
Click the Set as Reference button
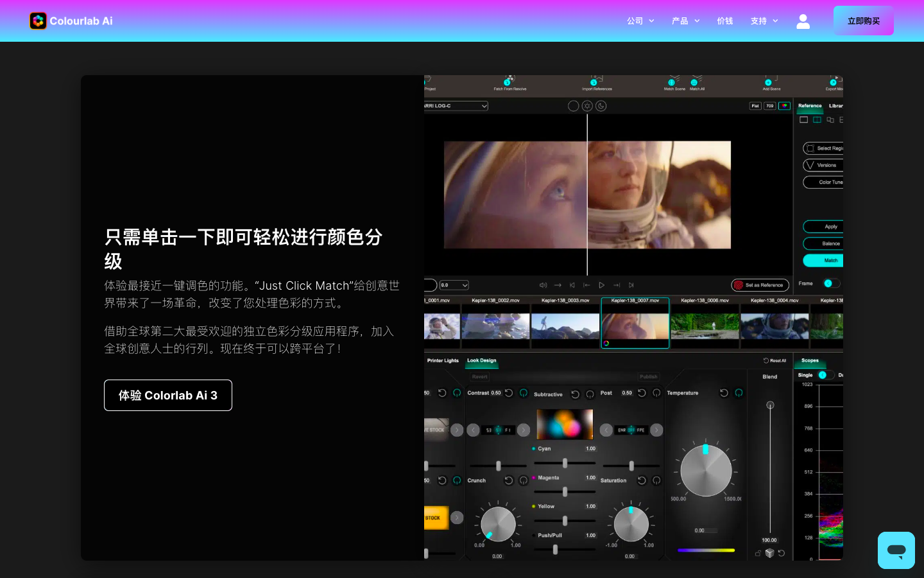coord(760,285)
